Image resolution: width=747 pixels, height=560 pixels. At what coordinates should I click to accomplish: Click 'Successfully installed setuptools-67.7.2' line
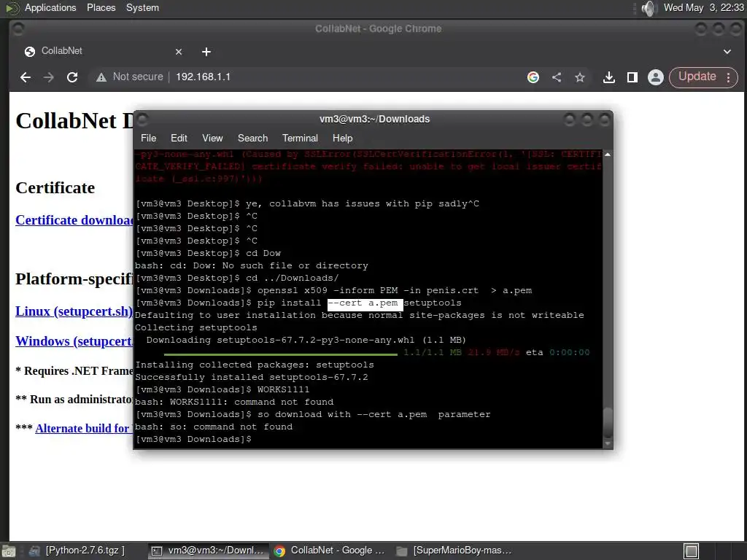[252, 377]
